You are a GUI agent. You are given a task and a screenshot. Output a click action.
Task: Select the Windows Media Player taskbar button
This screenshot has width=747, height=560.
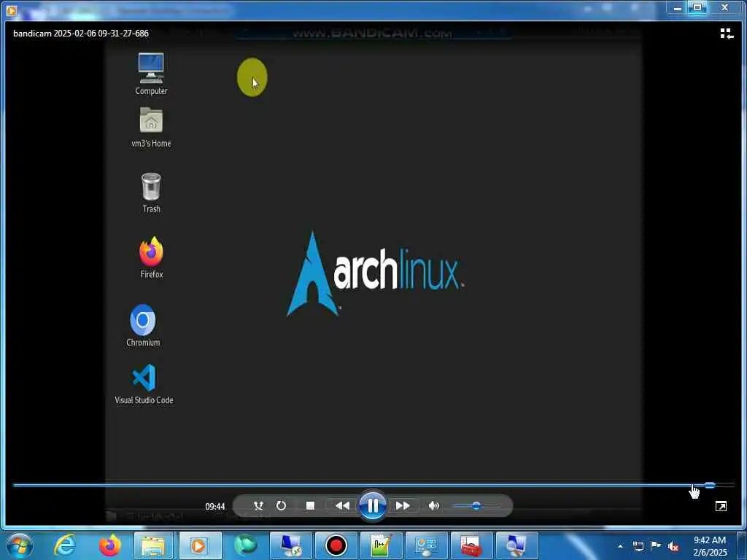[x=200, y=545]
